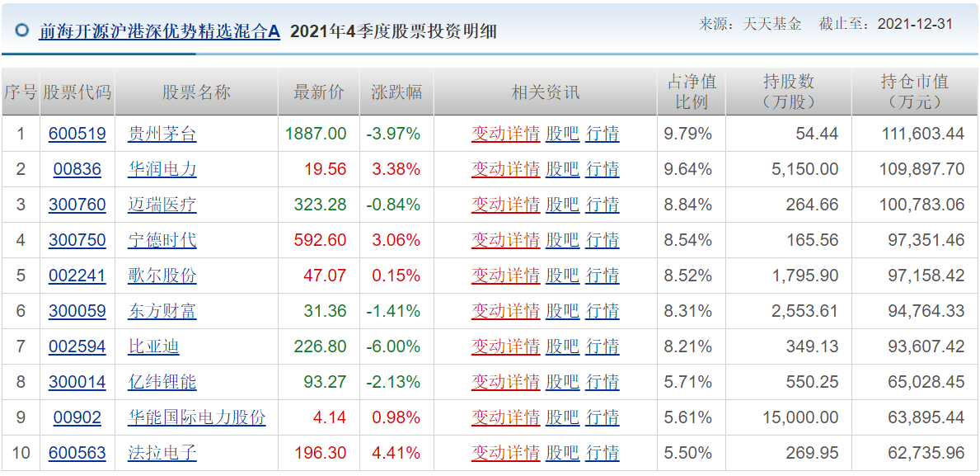This screenshot has width=980, height=476.
Task: View 变动详情 for 宁德时代
Action: coord(505,239)
